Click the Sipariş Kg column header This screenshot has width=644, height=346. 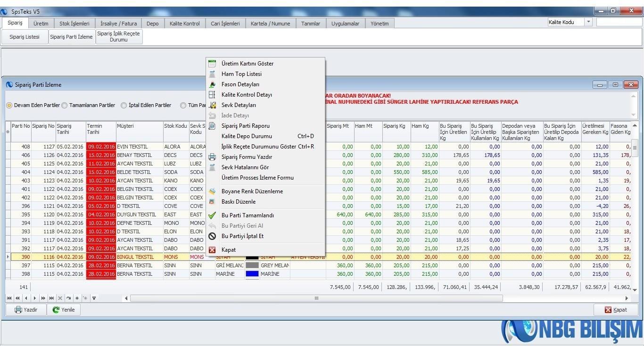[396, 132]
